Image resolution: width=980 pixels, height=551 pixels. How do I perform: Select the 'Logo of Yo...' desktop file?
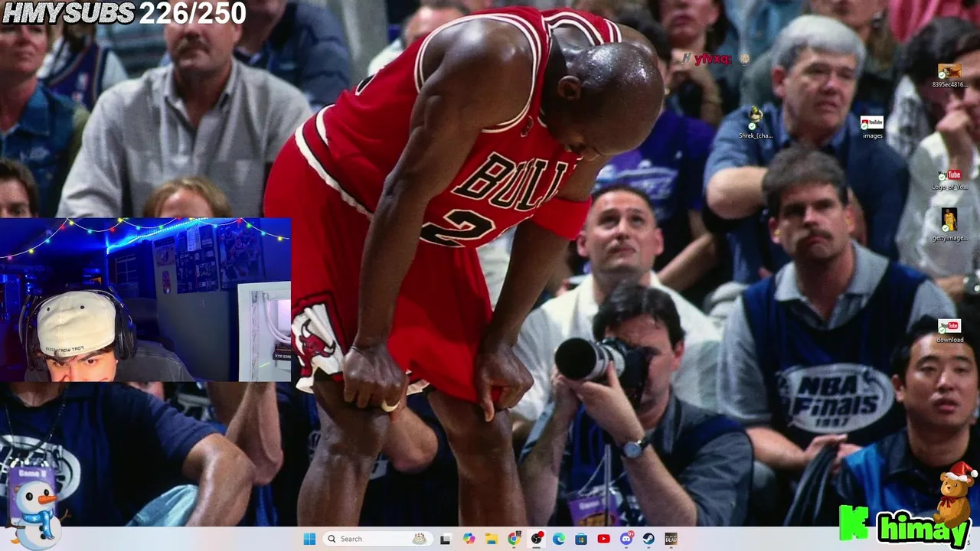click(949, 180)
